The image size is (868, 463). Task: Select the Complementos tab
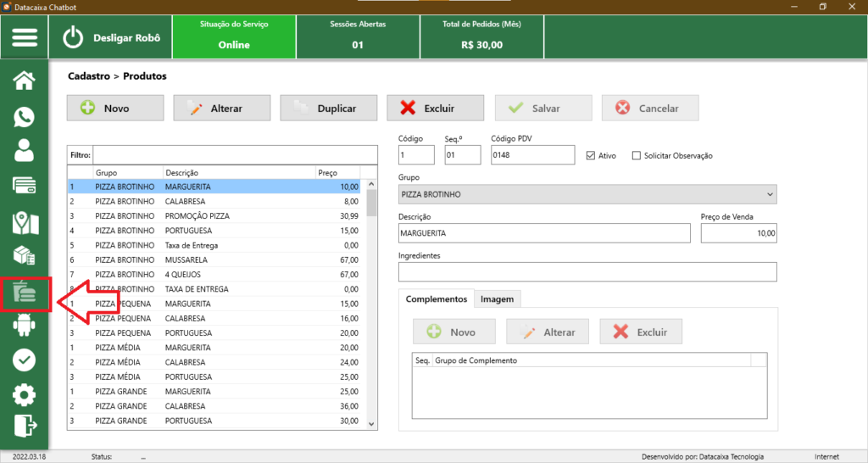pyautogui.click(x=436, y=298)
